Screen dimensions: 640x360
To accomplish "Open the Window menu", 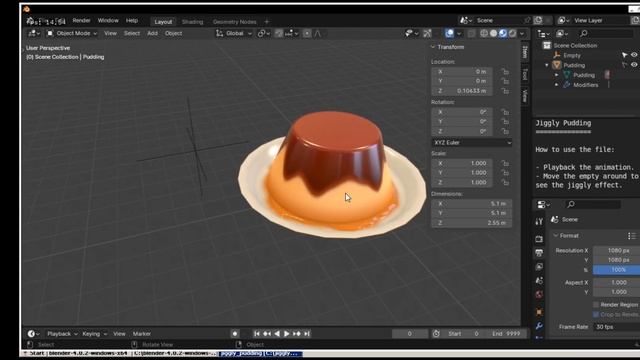I will pos(108,20).
